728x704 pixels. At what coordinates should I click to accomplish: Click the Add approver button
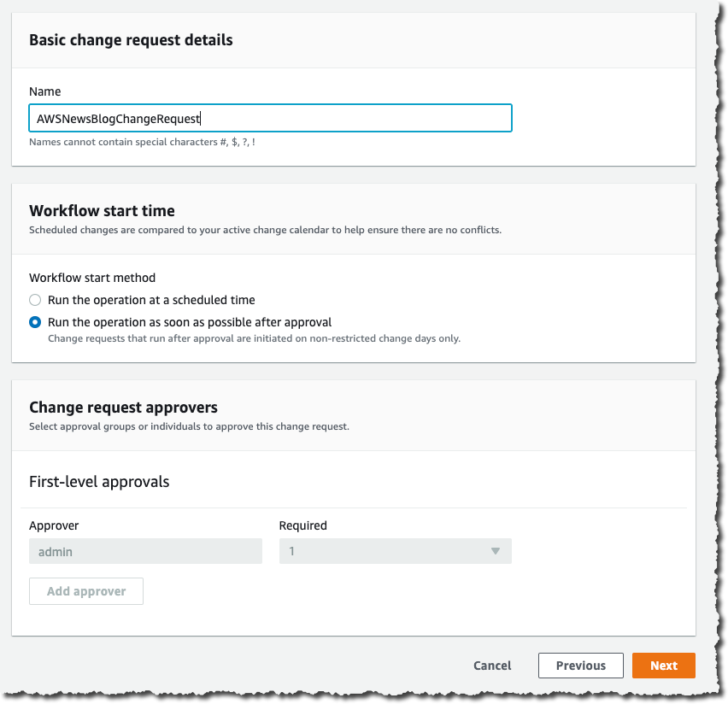click(85, 590)
